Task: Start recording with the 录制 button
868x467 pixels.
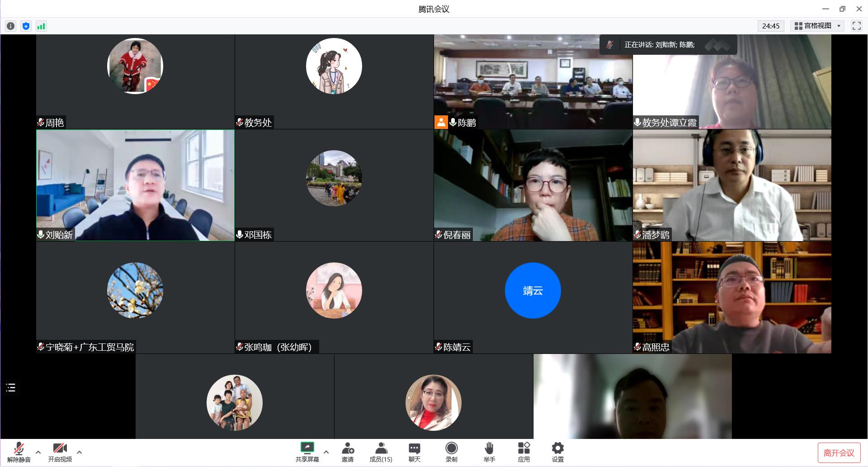Action: (451, 452)
